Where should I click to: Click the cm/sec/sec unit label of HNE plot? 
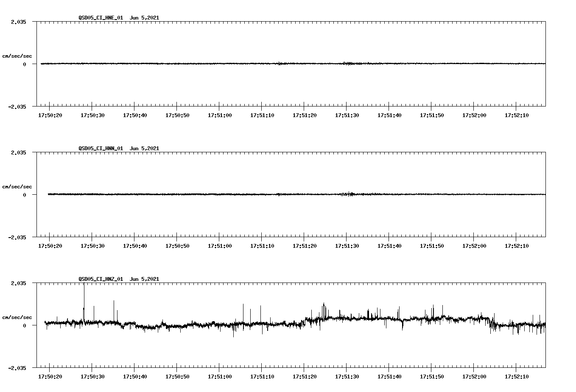(17, 56)
